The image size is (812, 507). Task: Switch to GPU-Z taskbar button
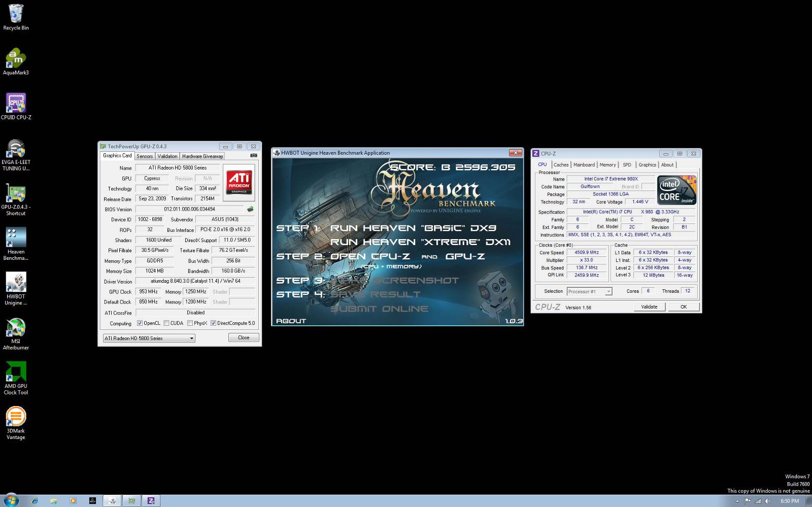click(x=131, y=501)
